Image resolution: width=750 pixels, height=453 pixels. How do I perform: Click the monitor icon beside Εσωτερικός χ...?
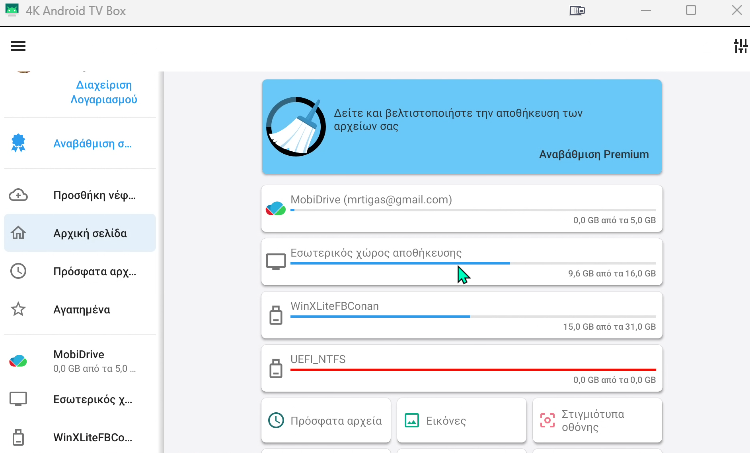18,399
